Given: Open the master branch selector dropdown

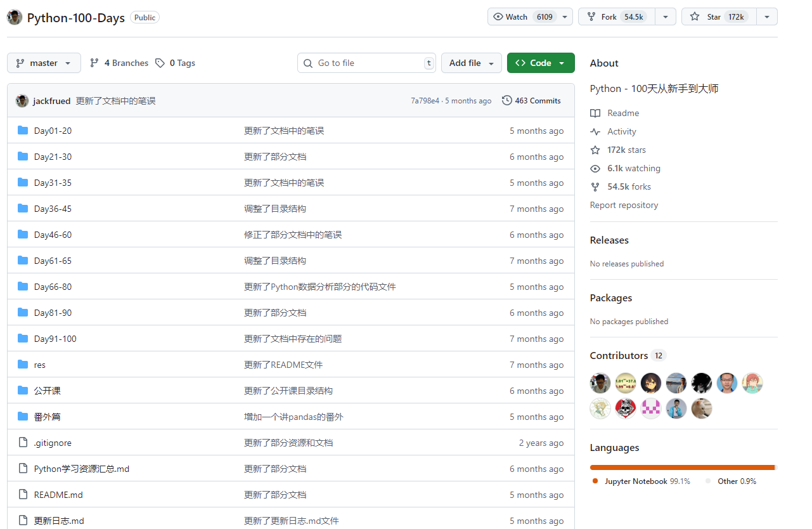Looking at the screenshot, I should (44, 63).
